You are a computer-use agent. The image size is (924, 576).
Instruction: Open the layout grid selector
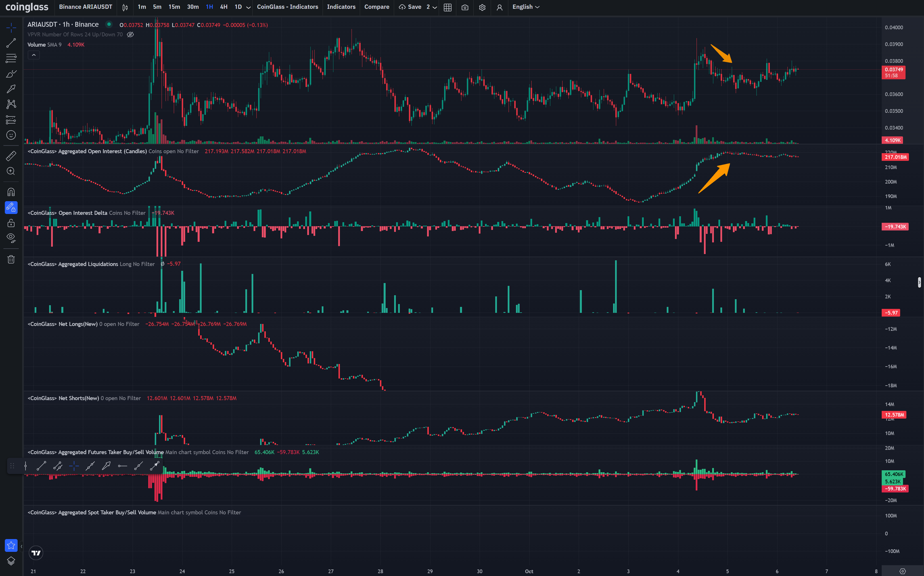point(448,7)
